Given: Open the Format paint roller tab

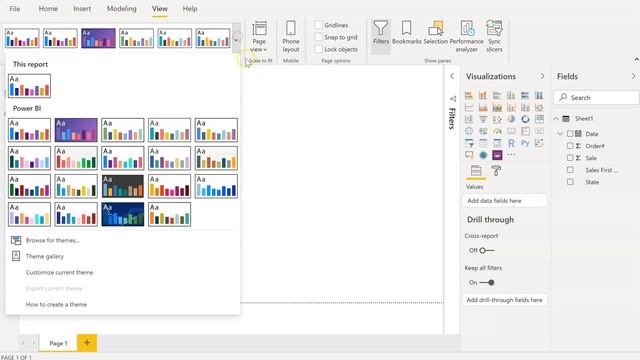Looking at the screenshot, I should [x=496, y=171].
